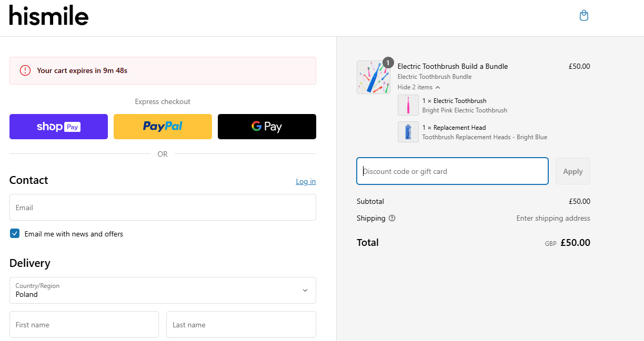The image size is (644, 341).
Task: Open the shopping bag icon
Action: [583, 15]
